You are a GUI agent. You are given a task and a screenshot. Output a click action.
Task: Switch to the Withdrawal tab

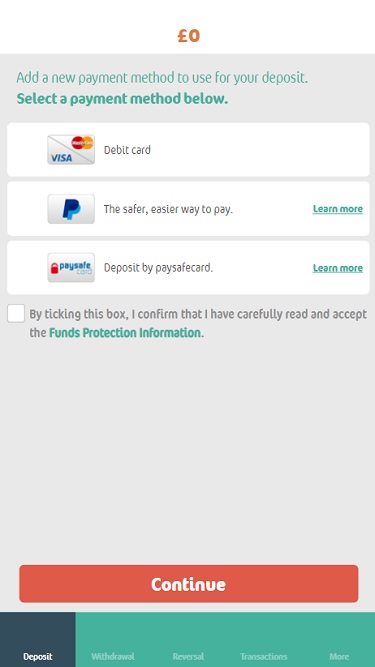[x=113, y=640]
